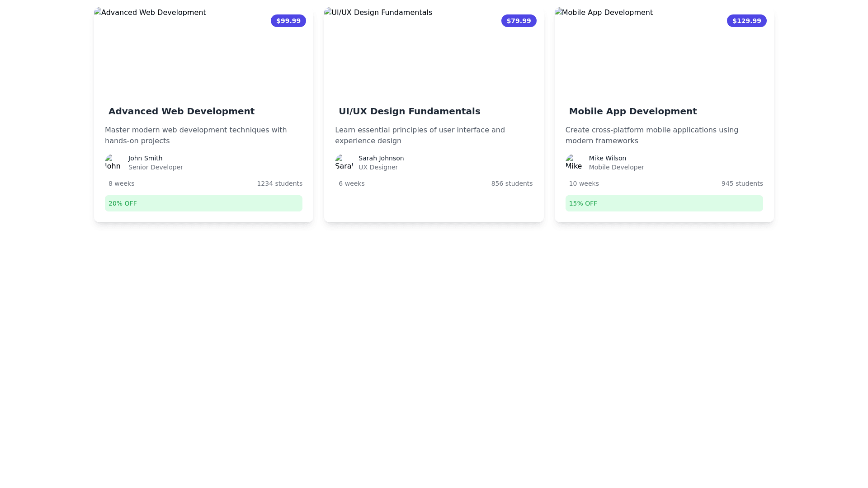Select the John Smith instructor name
868x488 pixels.
tap(145, 158)
